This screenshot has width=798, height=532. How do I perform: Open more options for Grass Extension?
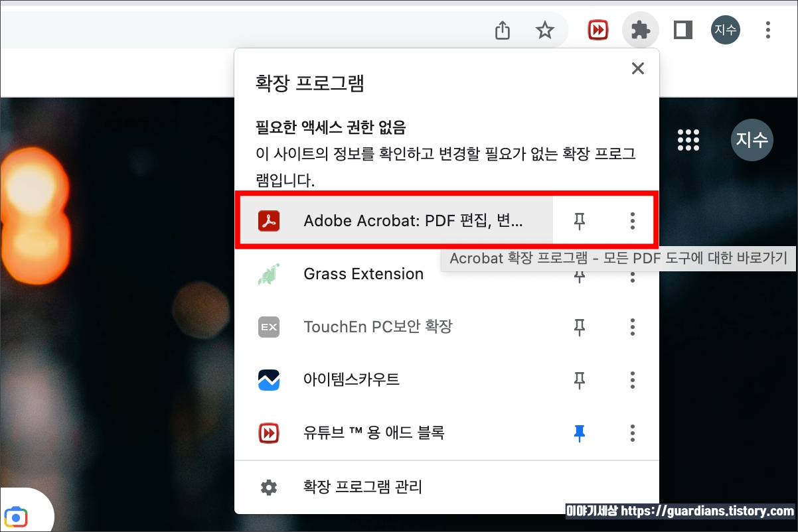(x=633, y=274)
